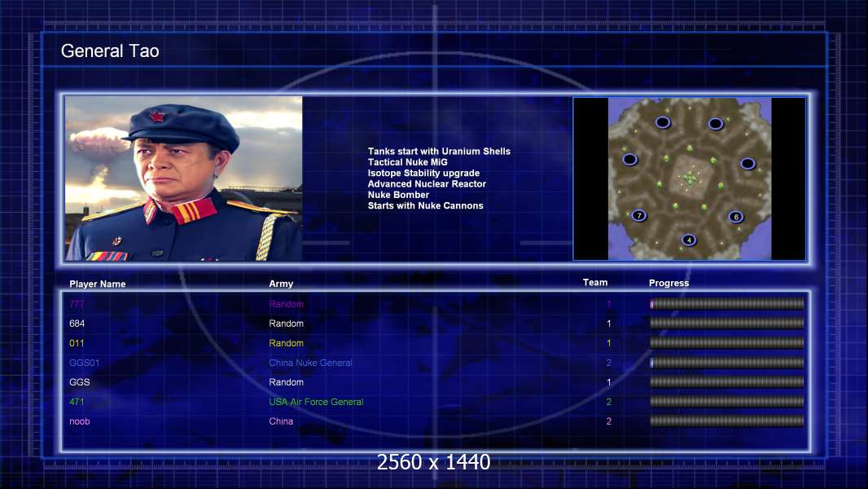Click the team number for player GGS01
Image resolution: width=868 pixels, height=489 pixels.
(x=609, y=363)
